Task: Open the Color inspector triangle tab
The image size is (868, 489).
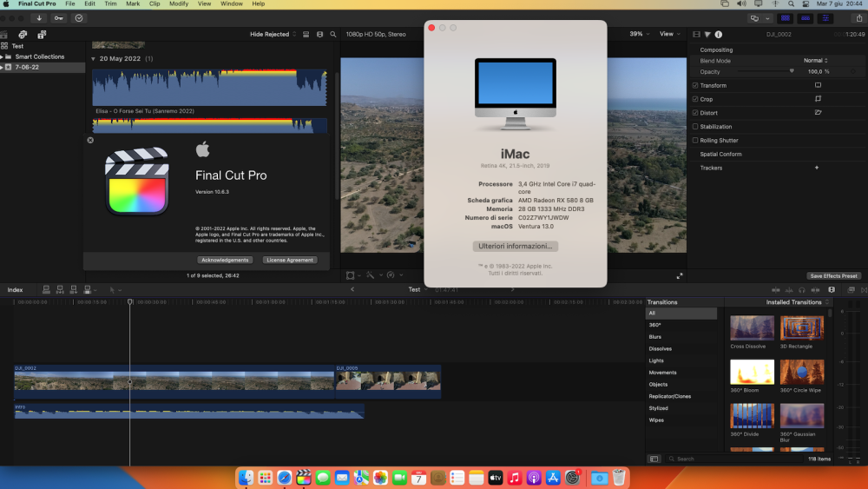Action: [707, 35]
